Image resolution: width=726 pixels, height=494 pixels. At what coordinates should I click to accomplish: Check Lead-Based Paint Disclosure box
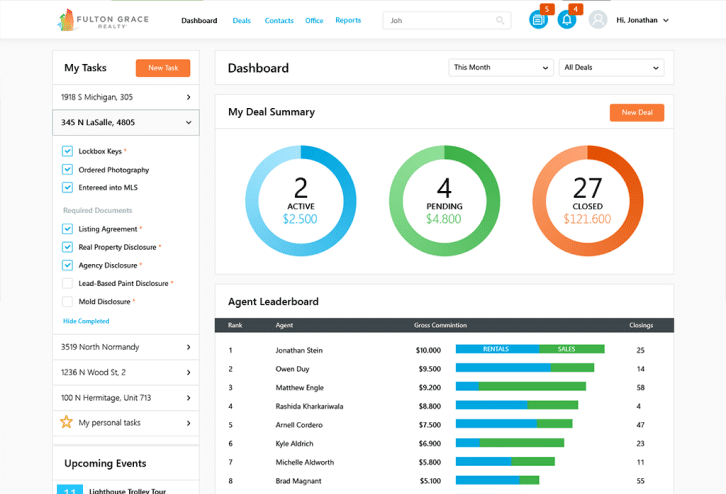point(67,283)
